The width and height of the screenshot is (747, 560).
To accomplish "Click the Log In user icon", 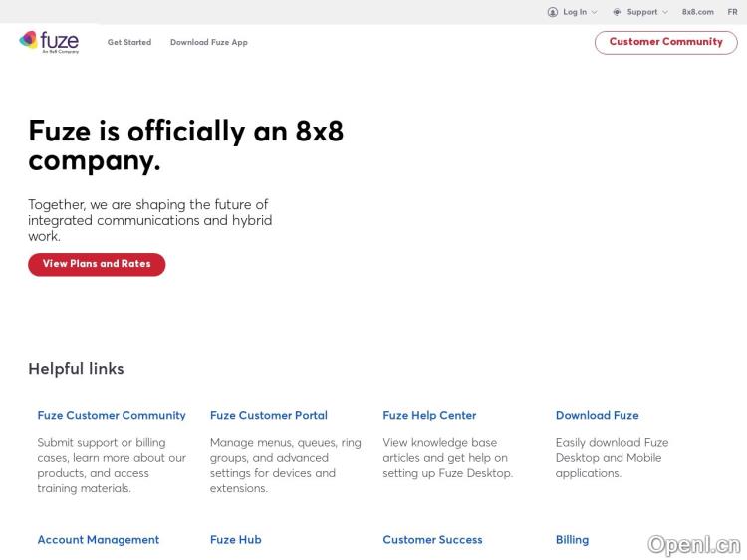I will tap(553, 12).
